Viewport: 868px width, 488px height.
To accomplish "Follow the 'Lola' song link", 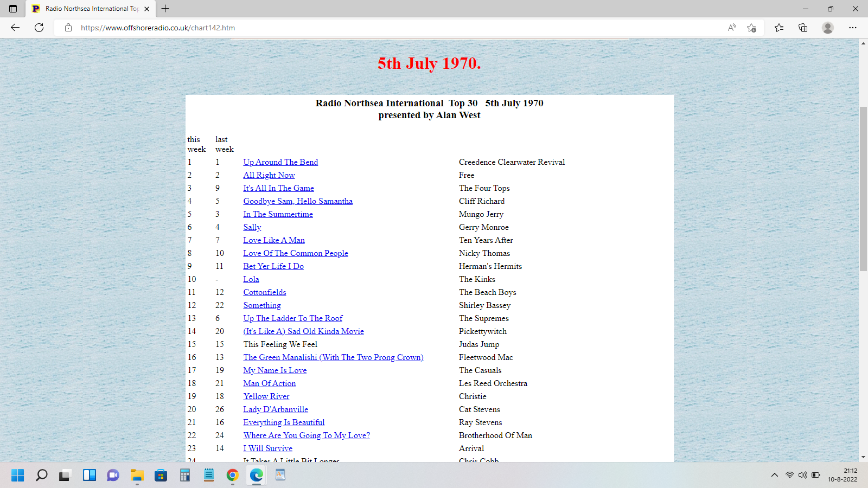I will click(251, 279).
